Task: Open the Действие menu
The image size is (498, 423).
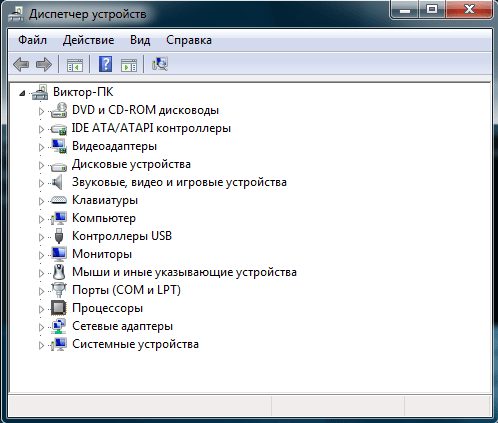Action: [88, 40]
